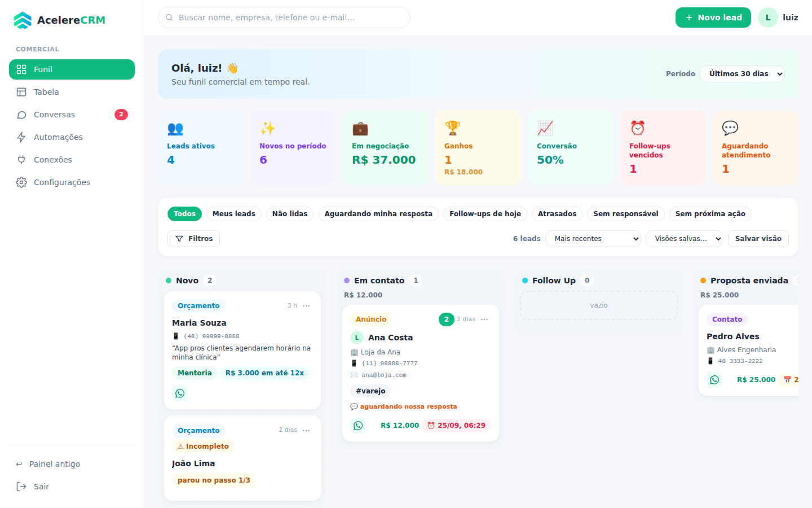812x508 pixels.
Task: Click the Sair logout icon
Action: [21, 487]
